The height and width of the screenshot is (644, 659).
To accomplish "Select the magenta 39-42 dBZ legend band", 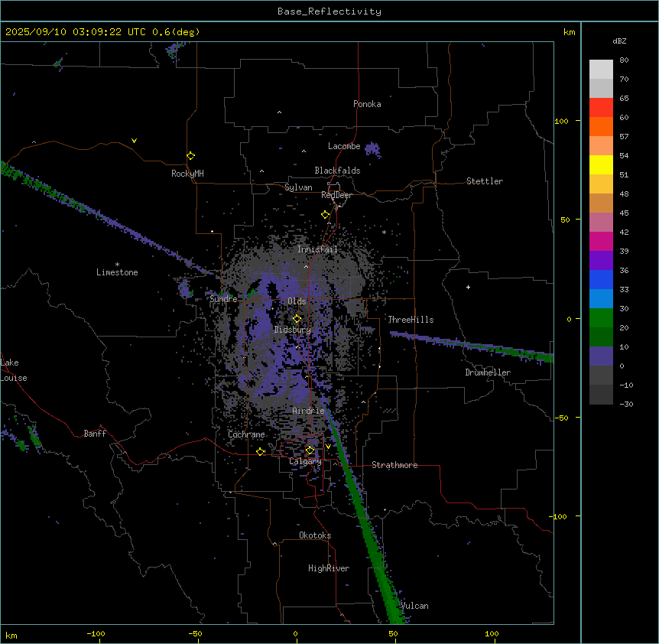I will click(601, 241).
